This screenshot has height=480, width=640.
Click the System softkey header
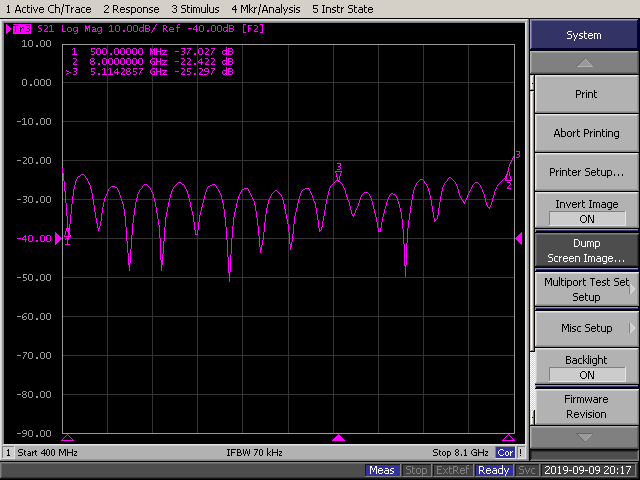584,35
